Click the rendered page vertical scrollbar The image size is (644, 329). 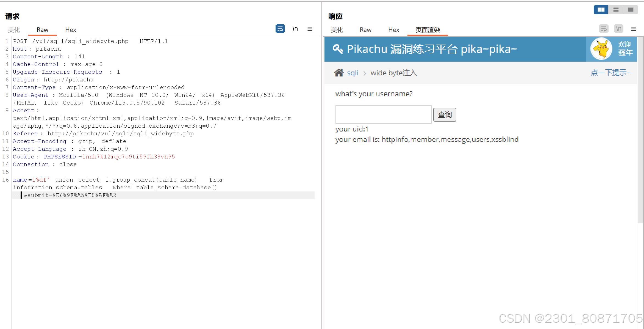point(640,129)
